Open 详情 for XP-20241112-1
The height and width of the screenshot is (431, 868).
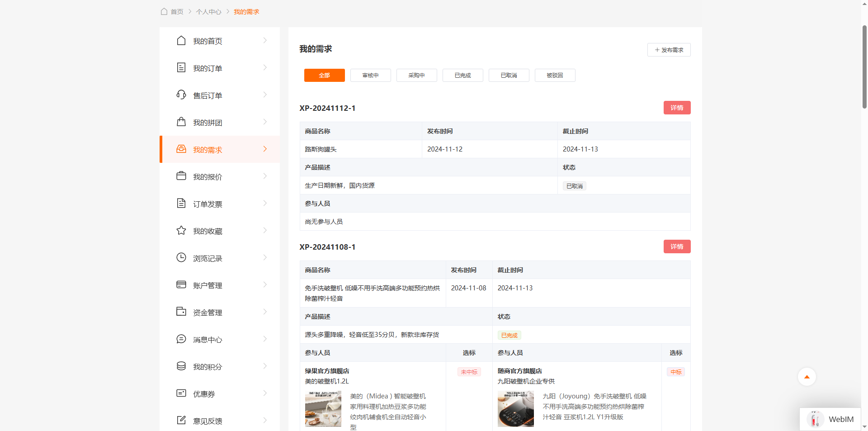[677, 108]
